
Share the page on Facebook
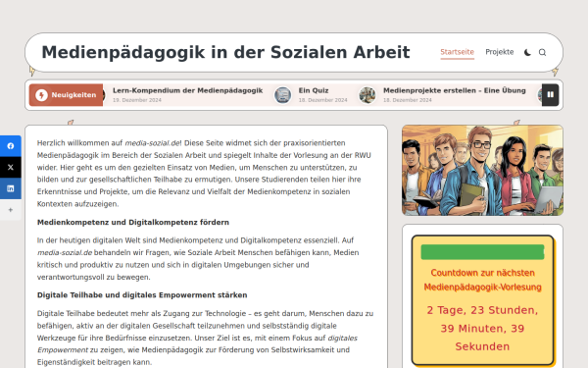point(11,145)
